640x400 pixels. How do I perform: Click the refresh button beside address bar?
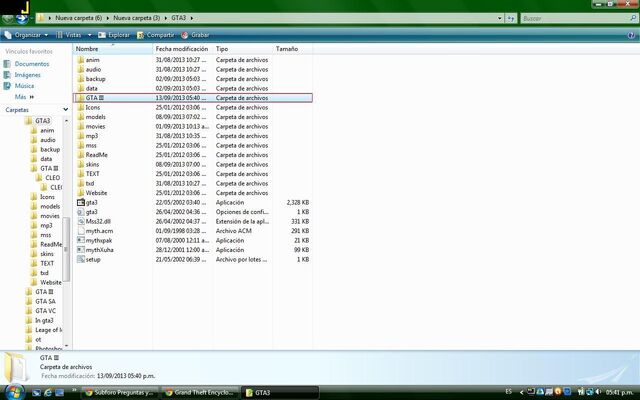click(x=511, y=18)
